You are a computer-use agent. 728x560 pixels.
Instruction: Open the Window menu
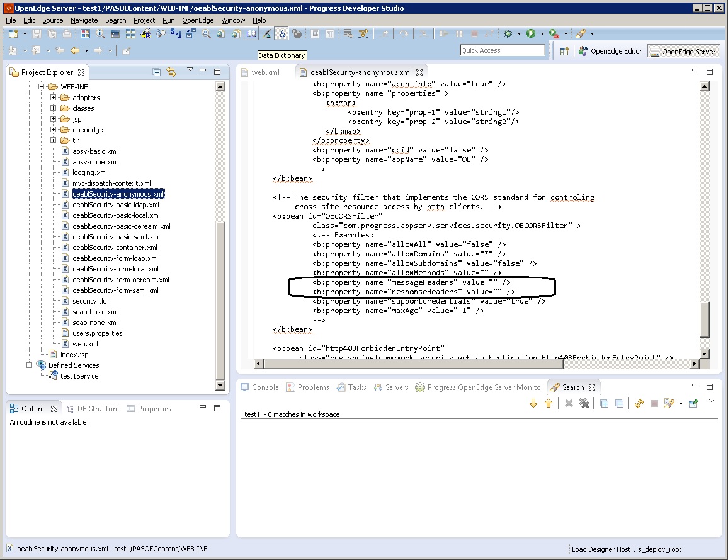pos(233,20)
